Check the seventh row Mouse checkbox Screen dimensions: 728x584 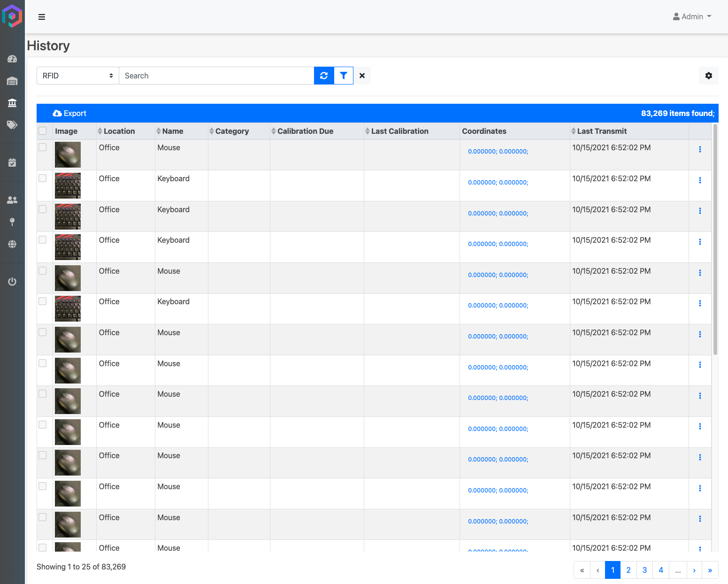[43, 332]
